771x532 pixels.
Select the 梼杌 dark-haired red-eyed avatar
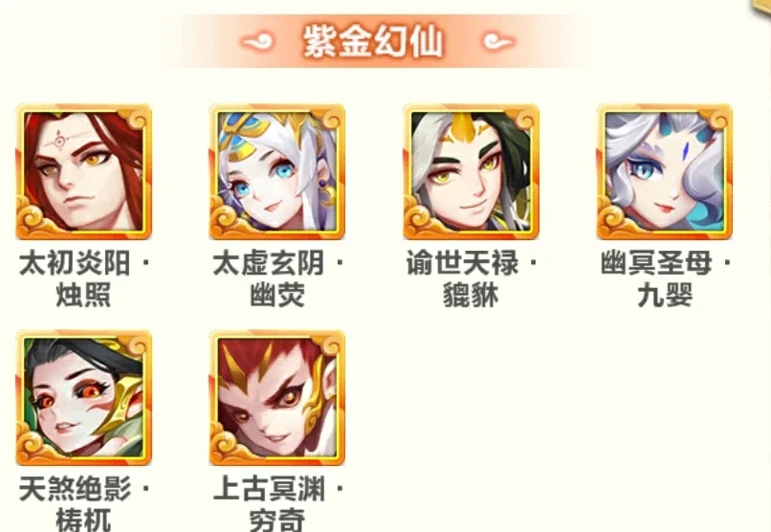[83, 397]
